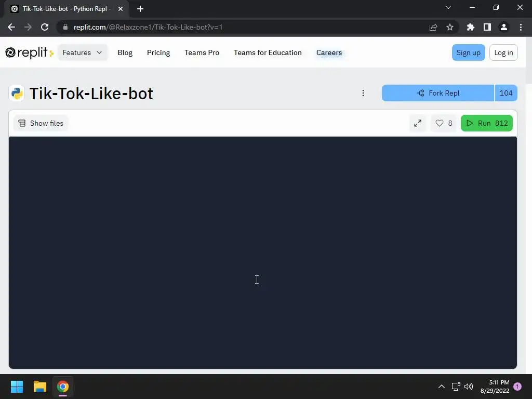The height and width of the screenshot is (399, 532).
Task: View site info via lock icon
Action: 65,27
